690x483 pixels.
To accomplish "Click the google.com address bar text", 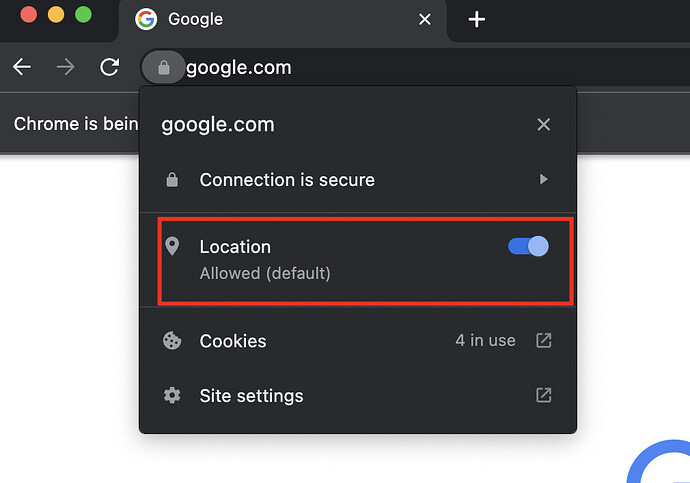I will pyautogui.click(x=239, y=68).
